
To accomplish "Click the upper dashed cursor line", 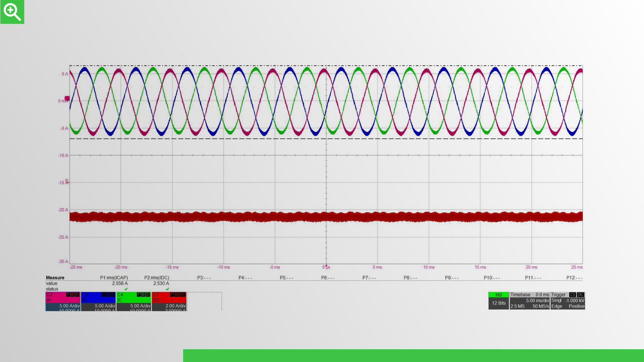I will pyautogui.click(x=326, y=66).
